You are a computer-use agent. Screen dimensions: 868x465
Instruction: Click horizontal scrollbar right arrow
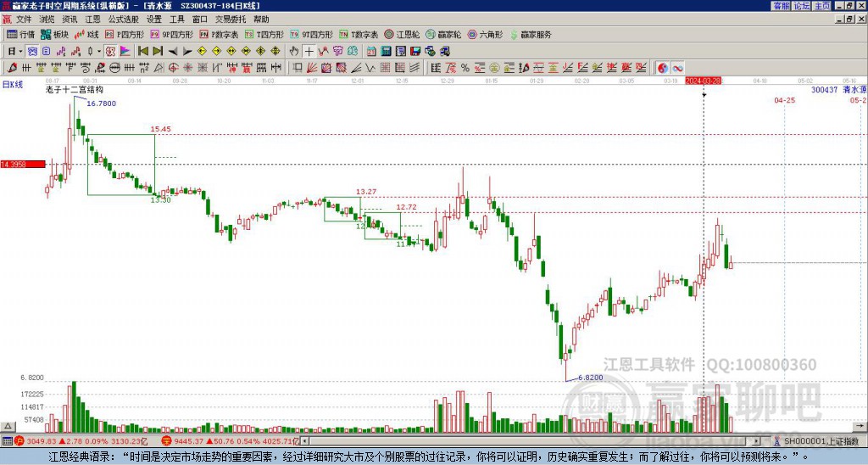click(756, 442)
